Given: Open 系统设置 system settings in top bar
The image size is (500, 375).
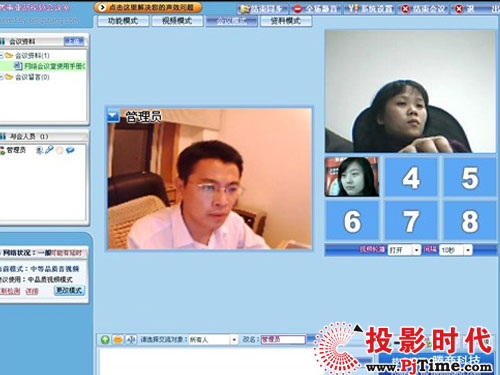Looking at the screenshot, I should click(369, 9).
